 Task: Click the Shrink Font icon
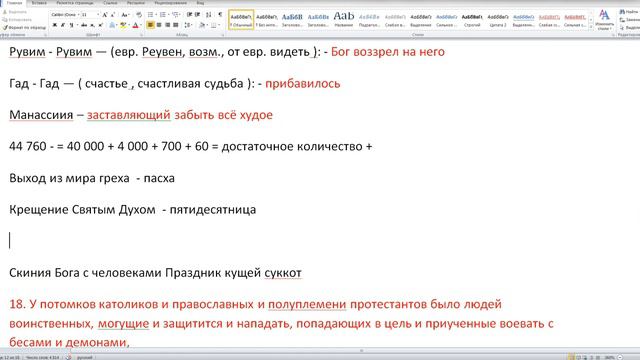tap(113, 15)
